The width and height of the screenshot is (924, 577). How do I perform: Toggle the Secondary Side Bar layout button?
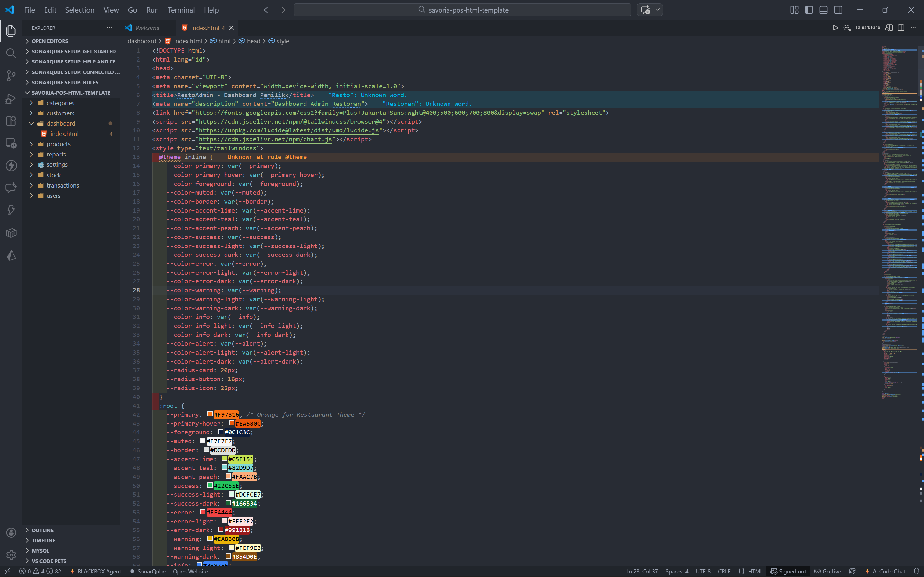click(838, 10)
